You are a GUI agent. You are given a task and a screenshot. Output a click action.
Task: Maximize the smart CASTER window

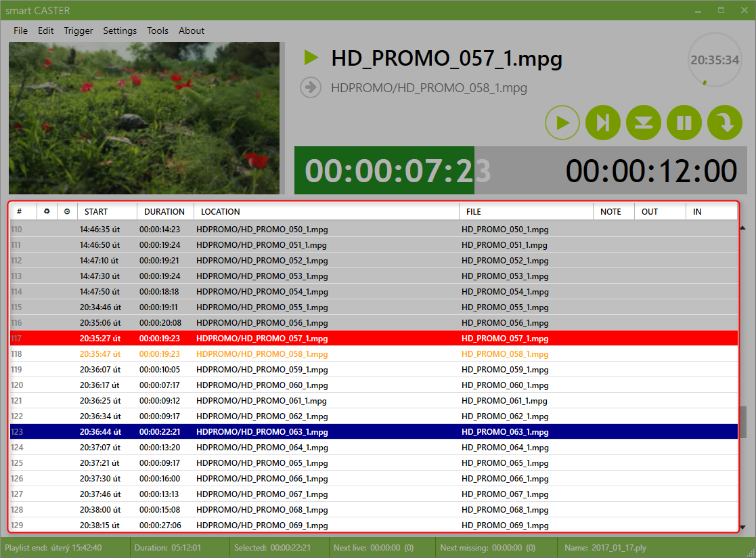(x=721, y=10)
